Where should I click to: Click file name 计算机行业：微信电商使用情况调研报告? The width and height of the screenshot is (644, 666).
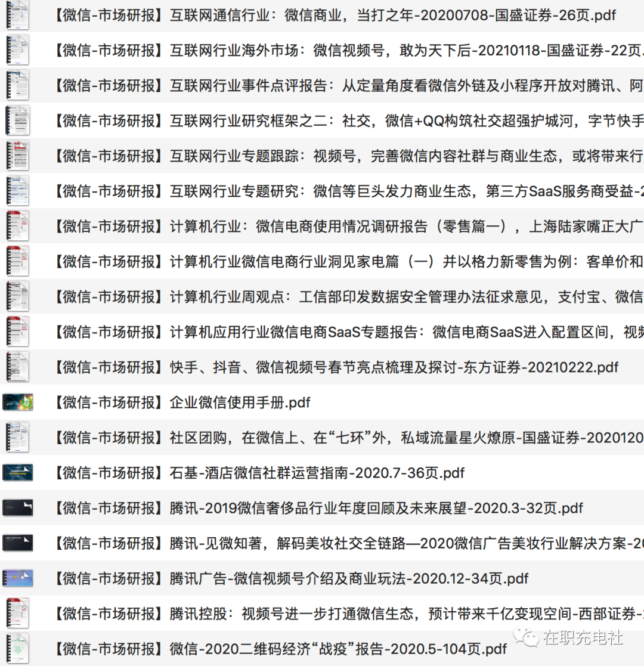click(x=349, y=227)
